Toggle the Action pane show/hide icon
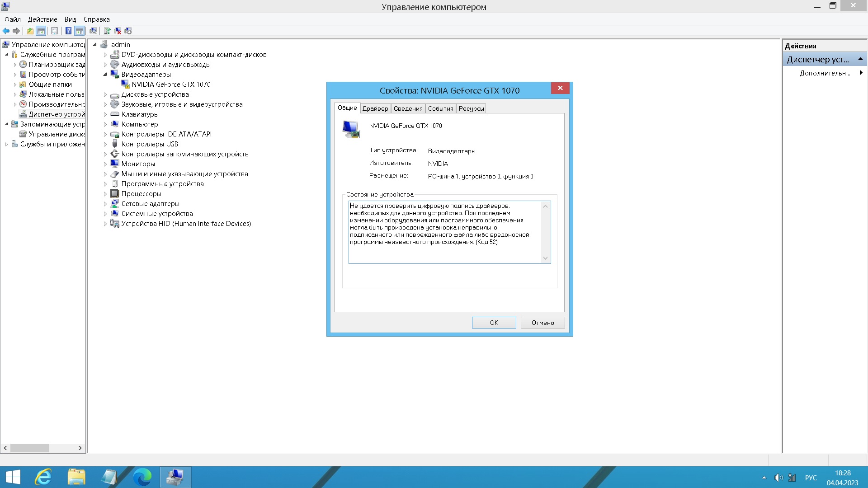Screen dimensions: 868x488 click(80, 31)
